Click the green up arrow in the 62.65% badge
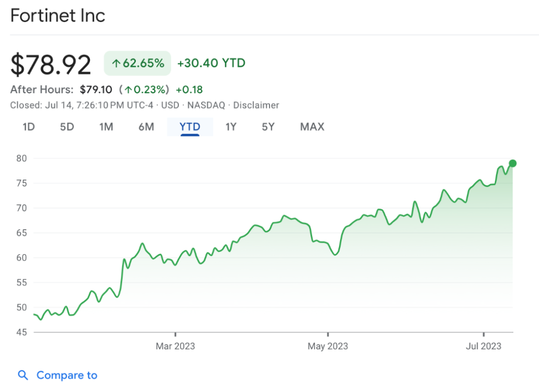 tap(115, 64)
